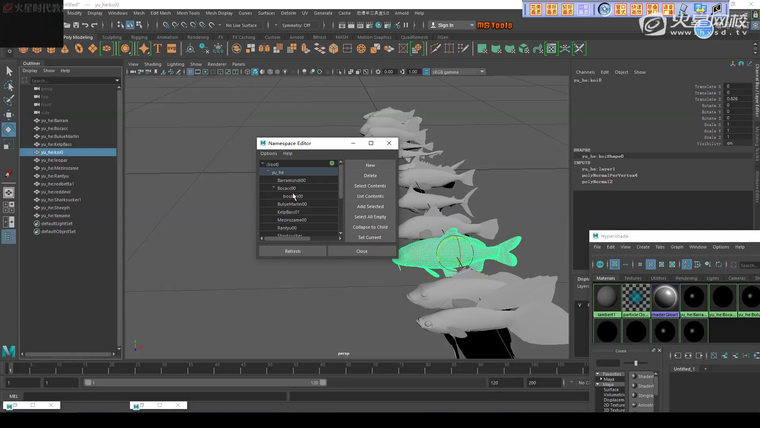Click the Maya icon at bottom-left
The width and height of the screenshot is (760, 428).
click(x=9, y=352)
